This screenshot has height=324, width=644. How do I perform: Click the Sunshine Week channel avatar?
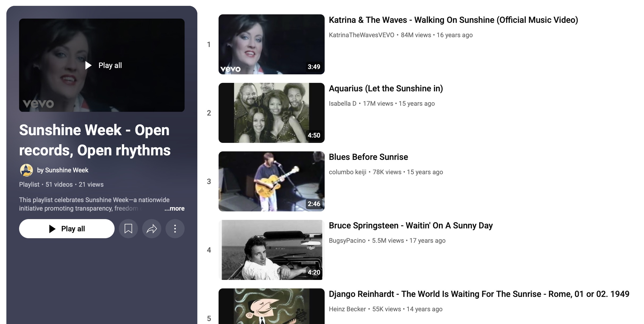coord(27,170)
